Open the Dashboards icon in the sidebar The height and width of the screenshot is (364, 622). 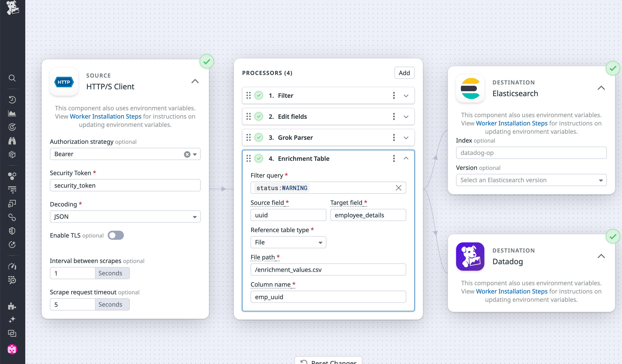pos(12,113)
